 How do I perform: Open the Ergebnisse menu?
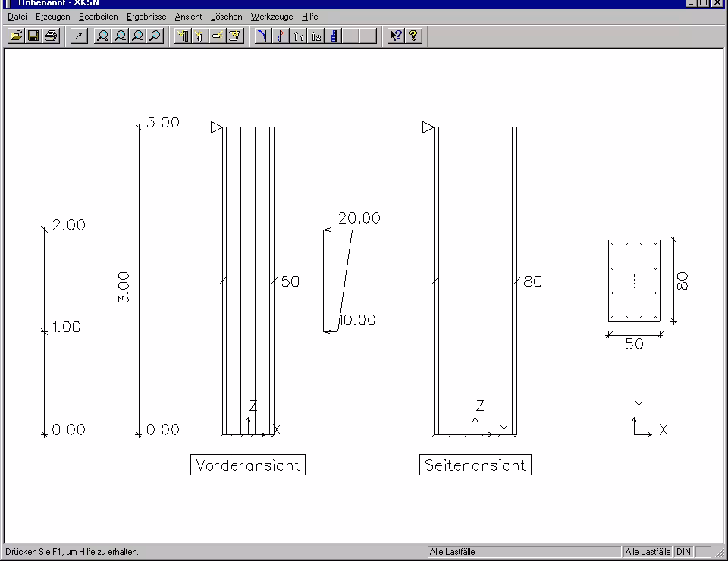(146, 17)
